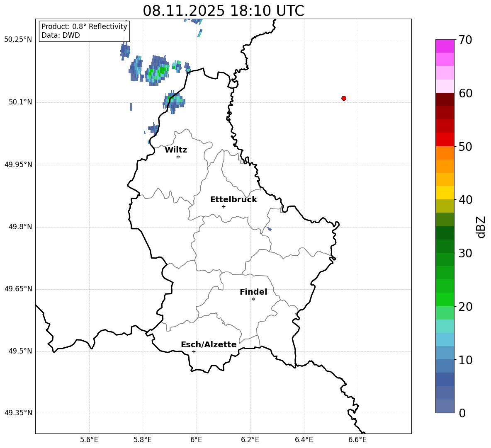Screen dimensions: 491x448
Task: Click the radar echo on the 50.1°N line
Action: (x=174, y=102)
